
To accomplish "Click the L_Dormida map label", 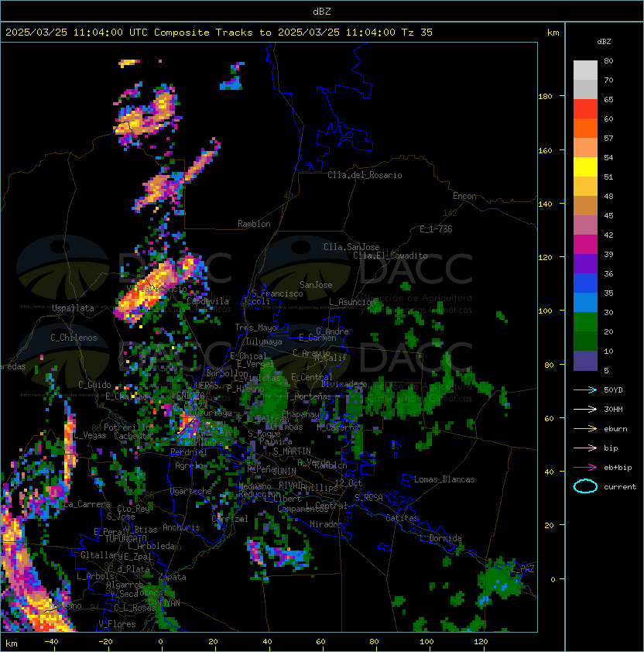I will 440,538.
